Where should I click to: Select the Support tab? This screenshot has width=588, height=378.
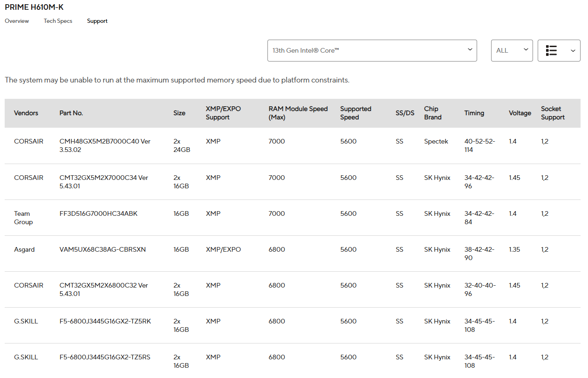click(x=97, y=21)
